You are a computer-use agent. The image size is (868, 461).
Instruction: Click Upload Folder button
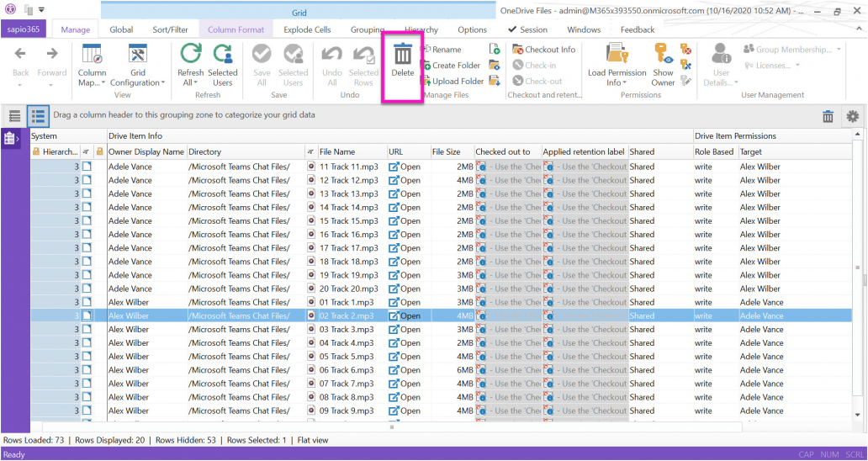pos(453,81)
